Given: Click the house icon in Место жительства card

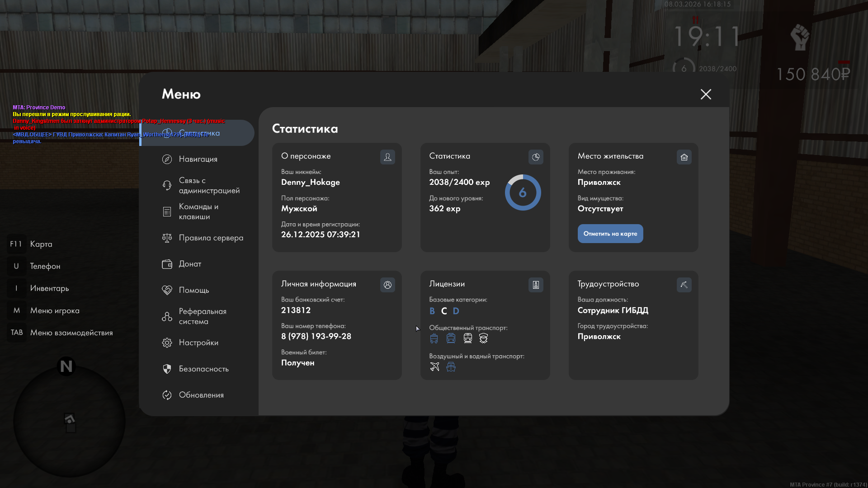Looking at the screenshot, I should (x=684, y=157).
